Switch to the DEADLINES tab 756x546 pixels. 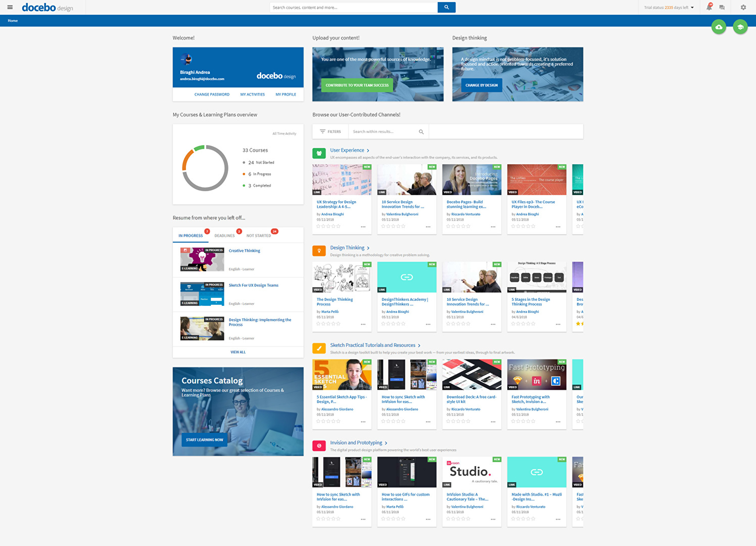pyautogui.click(x=224, y=235)
